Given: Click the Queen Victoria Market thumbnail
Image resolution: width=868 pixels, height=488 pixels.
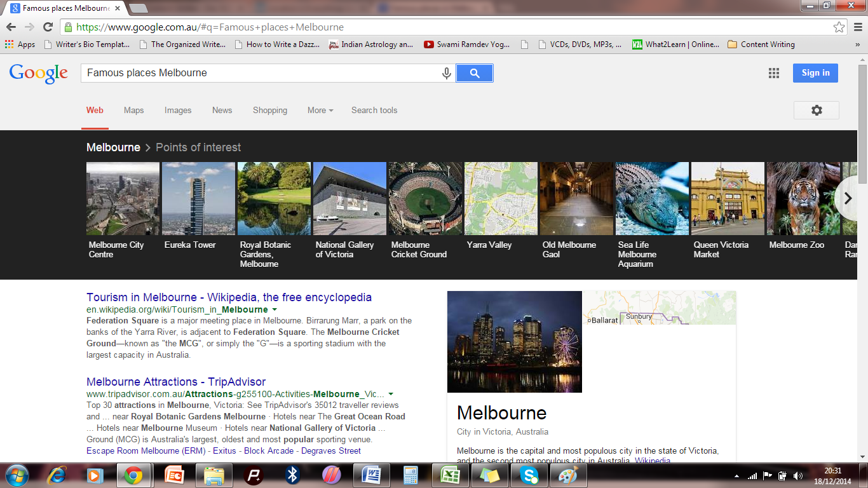Looking at the screenshot, I should click(x=728, y=198).
